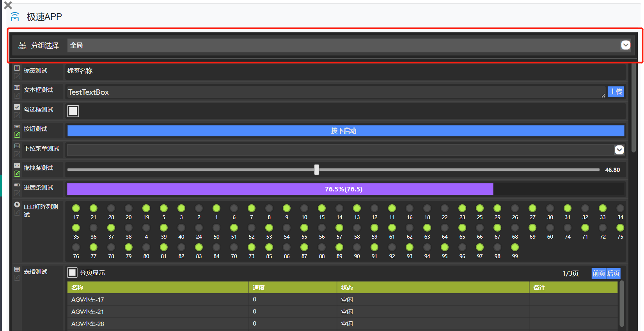Click the 按下启动 button
Image resolution: width=644 pixels, height=331 pixels.
[x=346, y=131]
